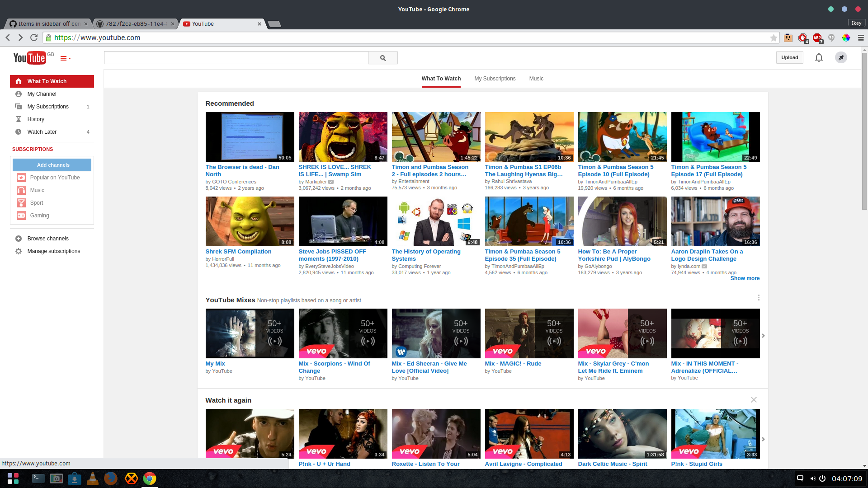Open the taskbar application launcher
The height and width of the screenshot is (488, 868).
pyautogui.click(x=13, y=479)
